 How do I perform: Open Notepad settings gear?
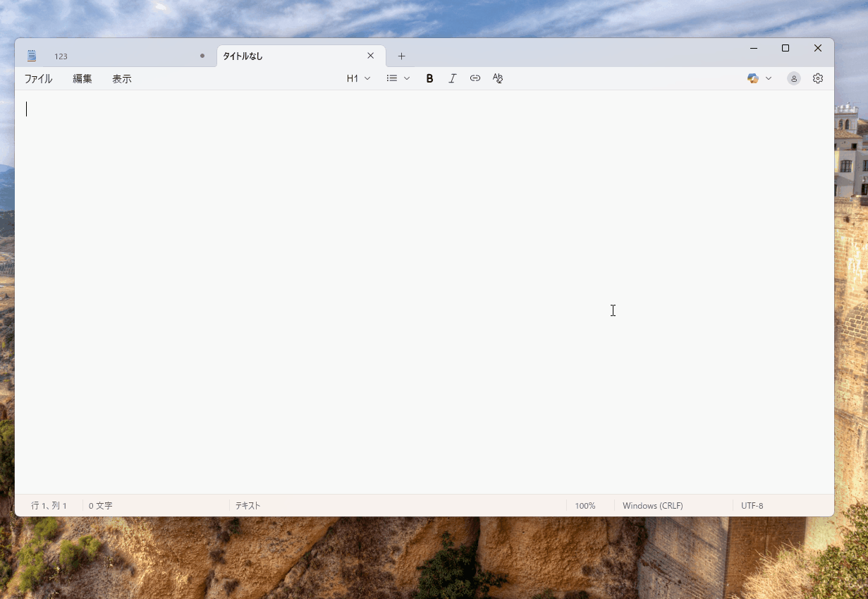tap(818, 78)
